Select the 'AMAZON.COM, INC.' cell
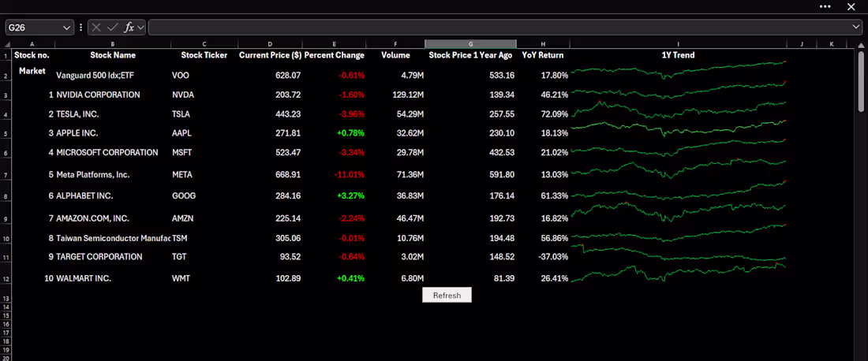Screen dimensions: 868x361 coord(92,218)
